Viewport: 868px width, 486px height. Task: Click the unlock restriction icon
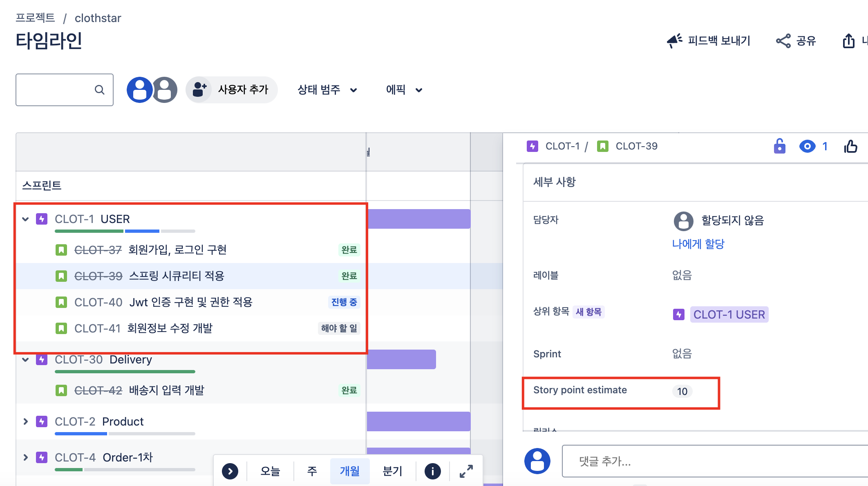coord(779,146)
